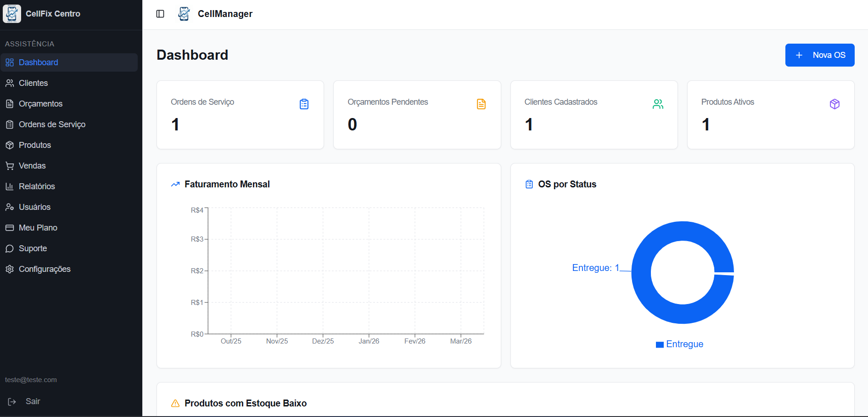This screenshot has width=868, height=417.
Task: Select Relatórios from the sidebar
Action: tap(69, 186)
